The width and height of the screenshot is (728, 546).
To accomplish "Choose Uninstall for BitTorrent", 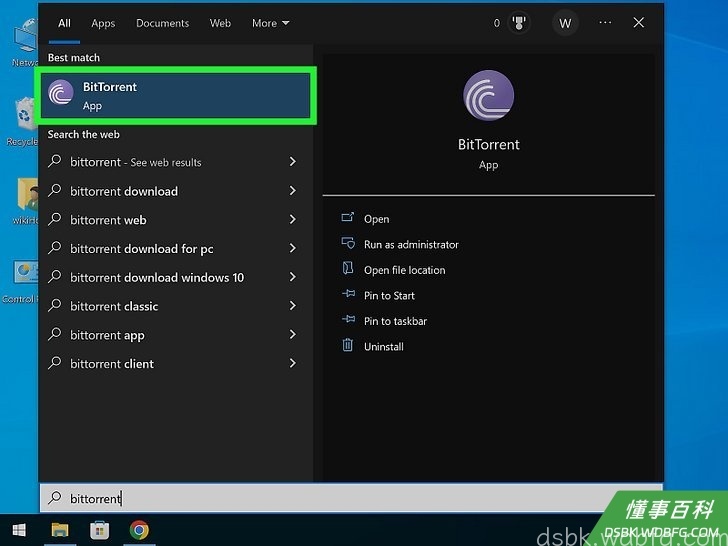I will pyautogui.click(x=384, y=347).
